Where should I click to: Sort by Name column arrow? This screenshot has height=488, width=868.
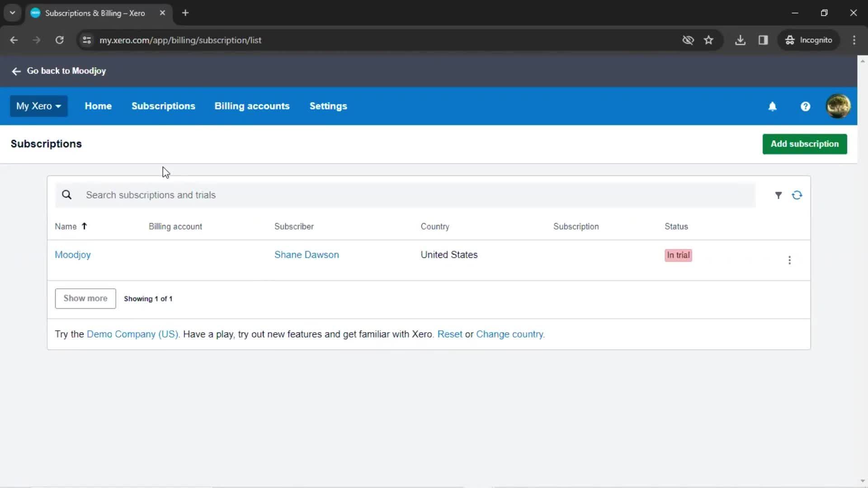84,226
